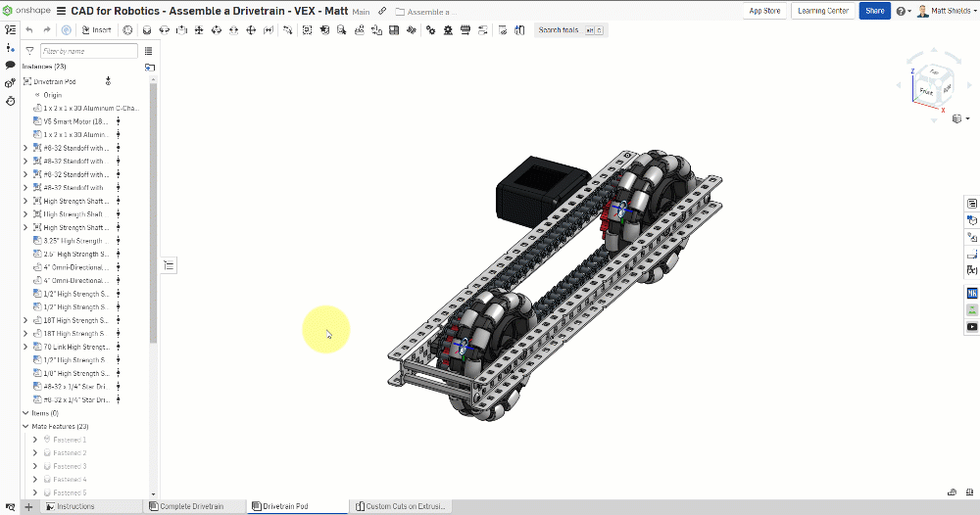Type-in the Filter by name field
This screenshot has height=515, width=980.
point(89,51)
